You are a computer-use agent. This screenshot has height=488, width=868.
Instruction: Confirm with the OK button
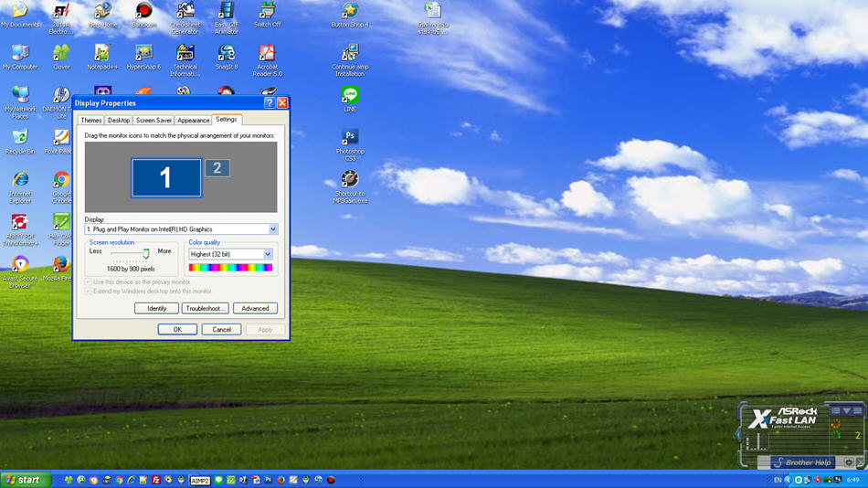[177, 330]
